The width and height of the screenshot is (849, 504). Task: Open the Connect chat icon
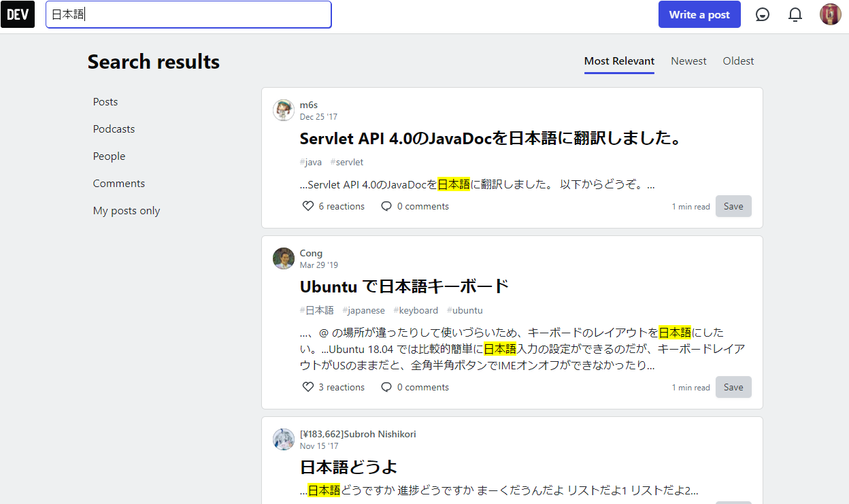(x=763, y=14)
